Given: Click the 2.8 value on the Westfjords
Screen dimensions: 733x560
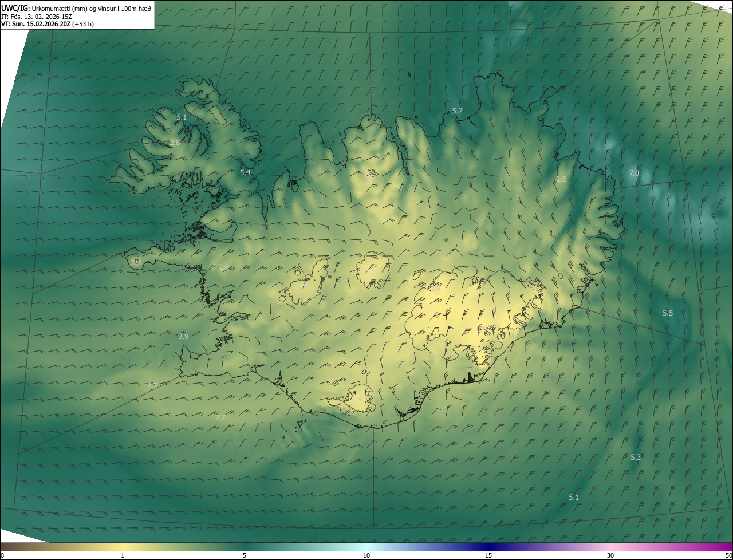Looking at the screenshot, I should (175, 142).
